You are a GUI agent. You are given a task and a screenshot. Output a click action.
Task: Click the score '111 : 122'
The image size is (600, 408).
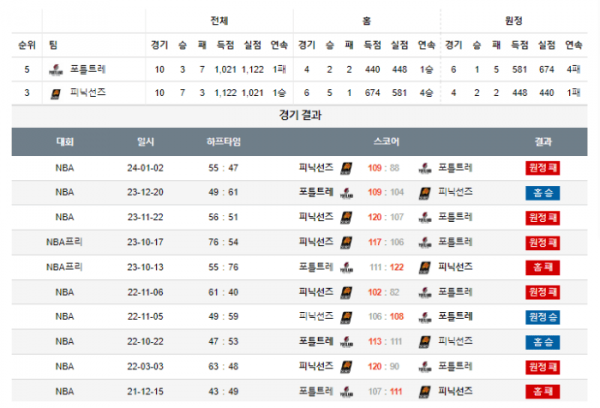click(386, 267)
